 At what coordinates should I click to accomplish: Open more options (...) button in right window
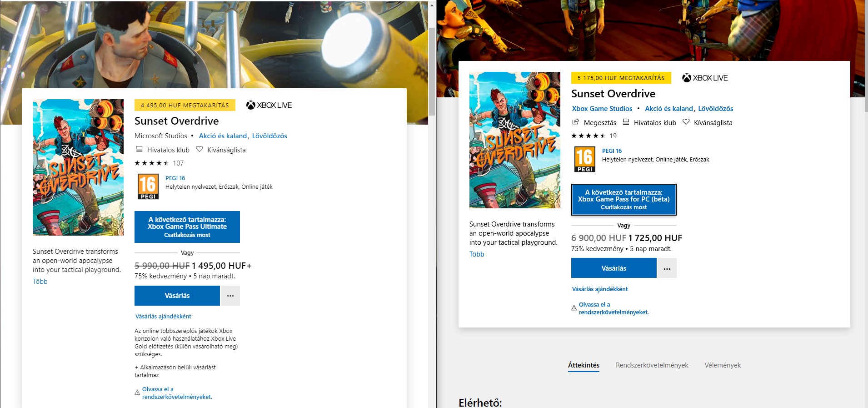click(667, 268)
